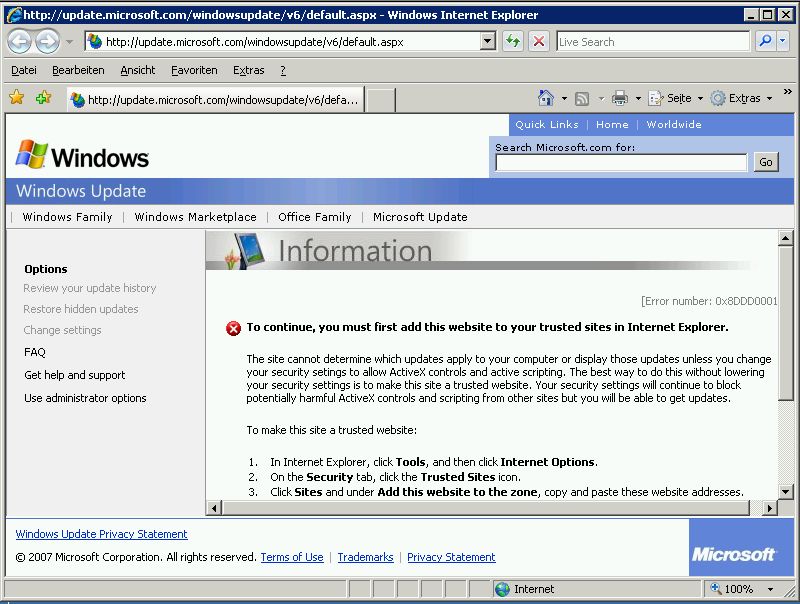Click the Live Search input box
Image resolution: width=800 pixels, height=604 pixels.
[x=653, y=42]
